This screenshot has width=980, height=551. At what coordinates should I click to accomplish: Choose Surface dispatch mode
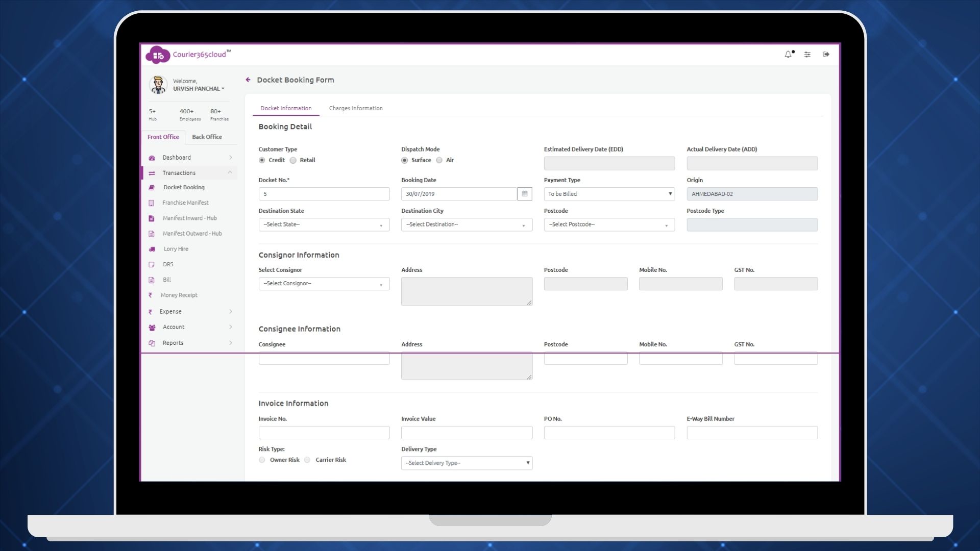[405, 160]
